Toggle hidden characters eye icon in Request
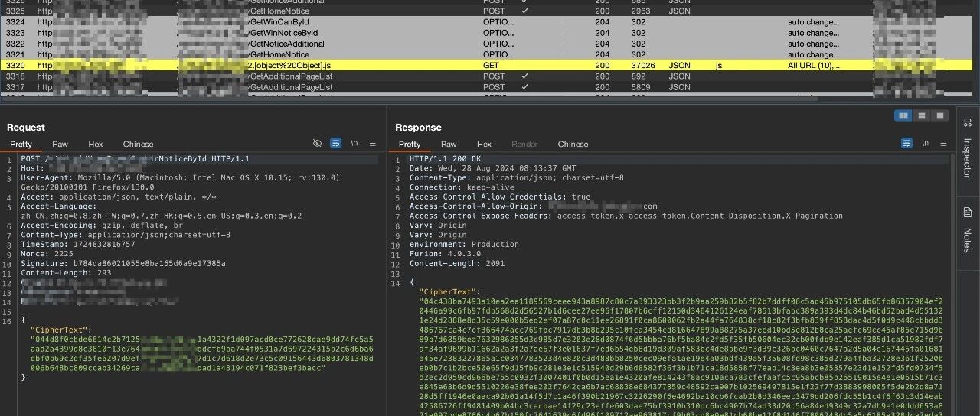 [x=318, y=143]
